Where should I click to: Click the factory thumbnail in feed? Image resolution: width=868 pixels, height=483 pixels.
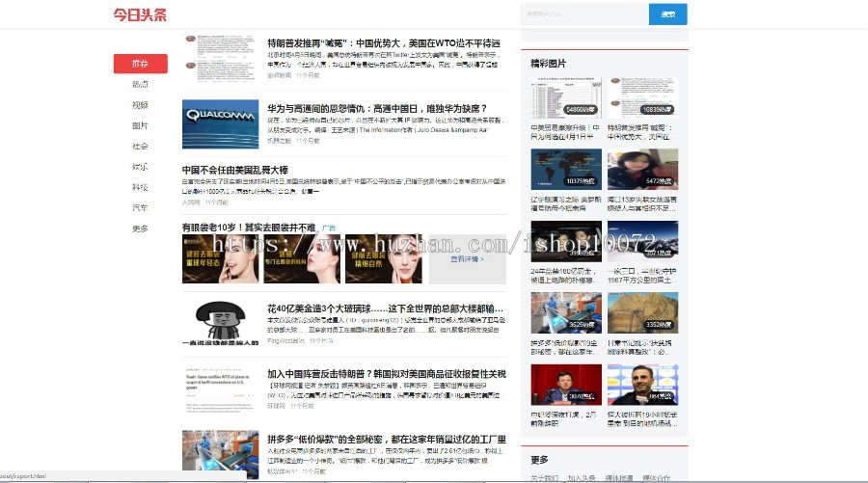pos(220,454)
